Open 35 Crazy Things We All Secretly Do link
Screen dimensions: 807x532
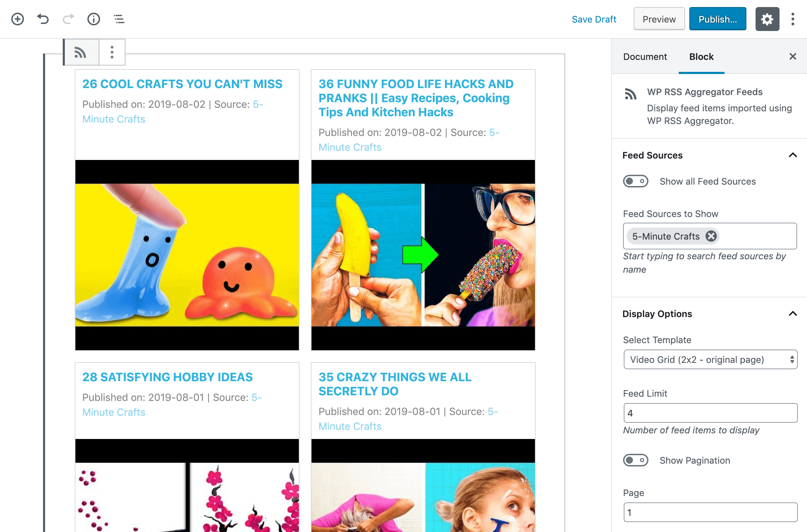click(395, 384)
